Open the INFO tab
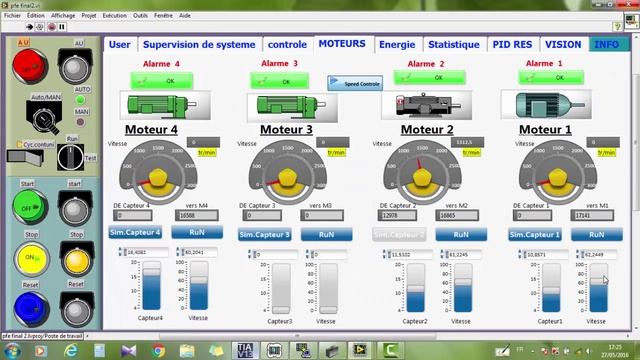Image resolution: width=640 pixels, height=360 pixels. [607, 44]
